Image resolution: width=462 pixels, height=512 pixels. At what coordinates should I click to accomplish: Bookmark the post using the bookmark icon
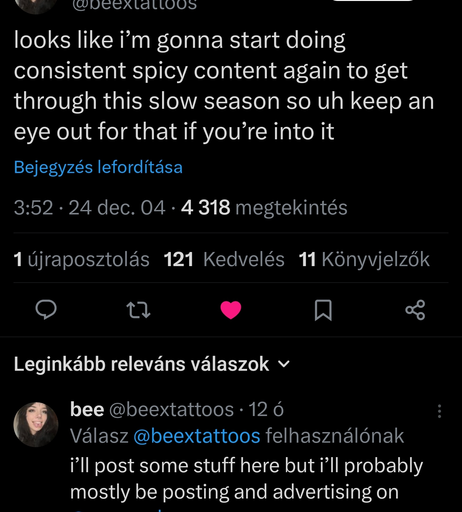[x=323, y=310]
